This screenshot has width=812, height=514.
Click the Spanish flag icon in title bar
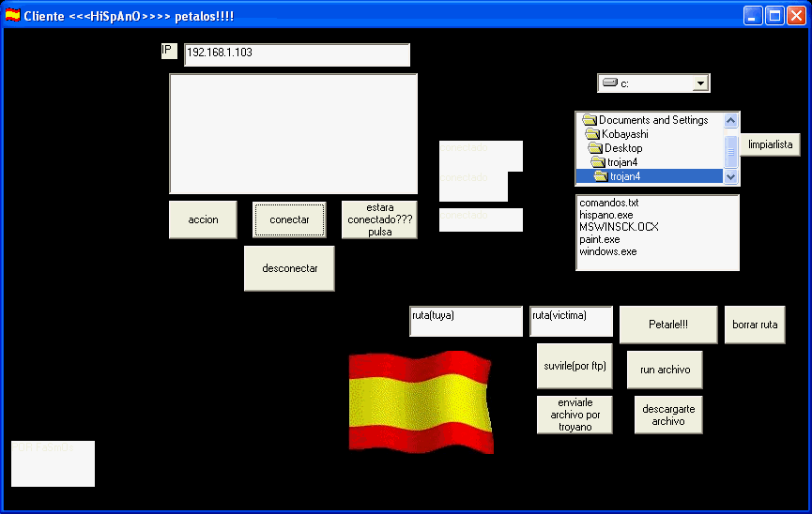pyautogui.click(x=12, y=16)
